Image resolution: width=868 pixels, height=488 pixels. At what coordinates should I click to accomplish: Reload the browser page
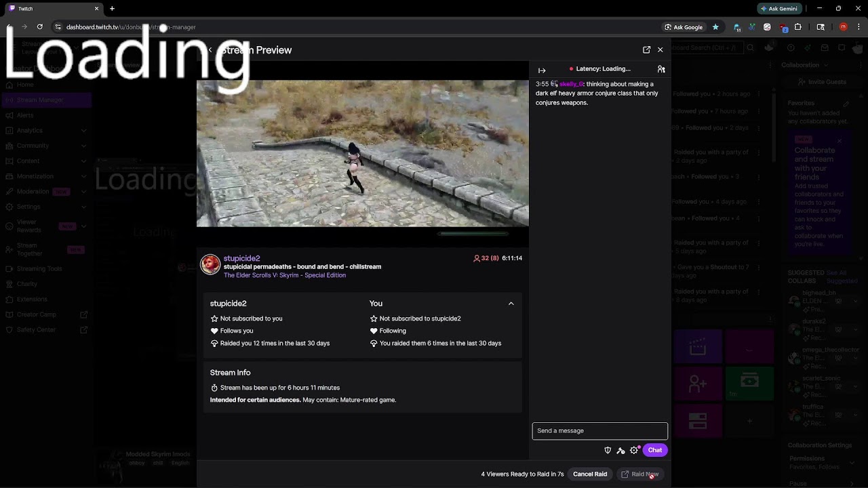tap(40, 27)
